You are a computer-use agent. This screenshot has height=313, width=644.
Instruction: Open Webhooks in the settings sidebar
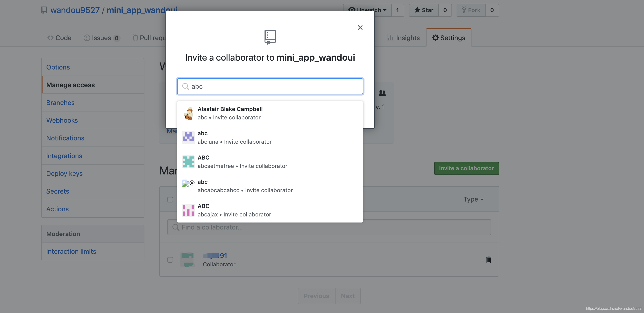(x=62, y=120)
